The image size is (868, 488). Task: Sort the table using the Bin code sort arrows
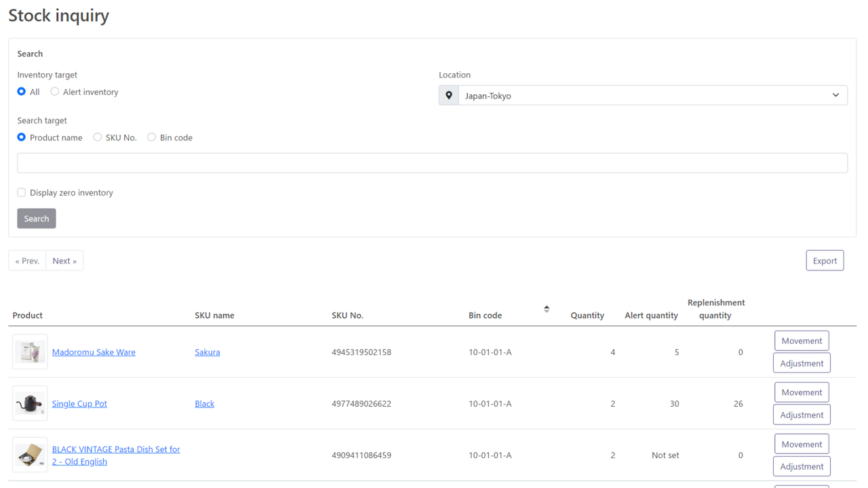click(x=547, y=308)
